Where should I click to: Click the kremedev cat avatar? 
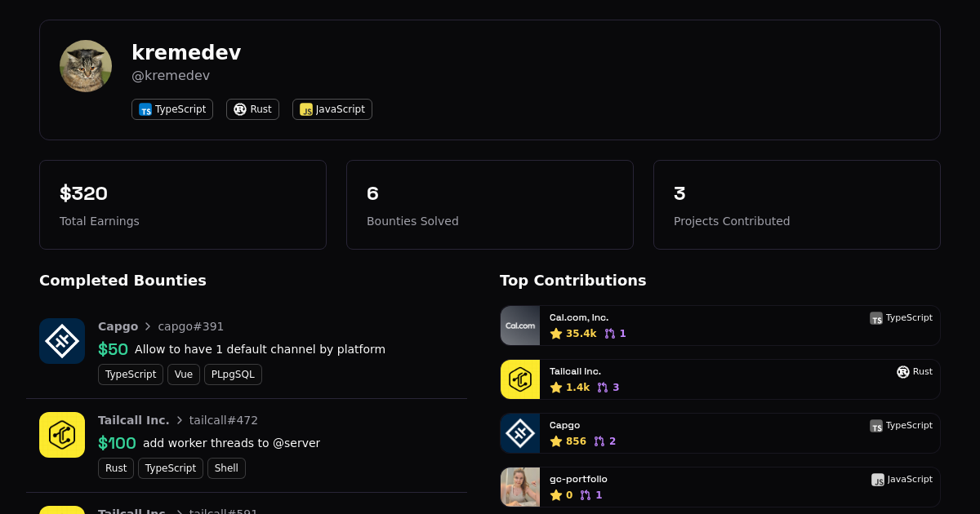pos(86,66)
